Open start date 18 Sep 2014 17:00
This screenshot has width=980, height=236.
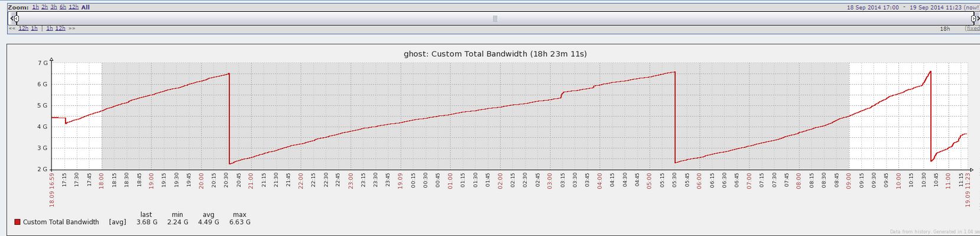pyautogui.click(x=873, y=7)
